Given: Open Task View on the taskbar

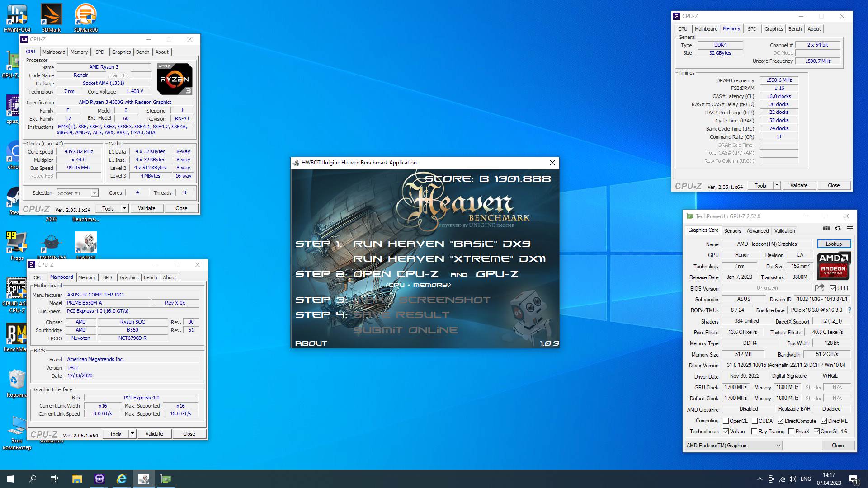Looking at the screenshot, I should point(54,479).
